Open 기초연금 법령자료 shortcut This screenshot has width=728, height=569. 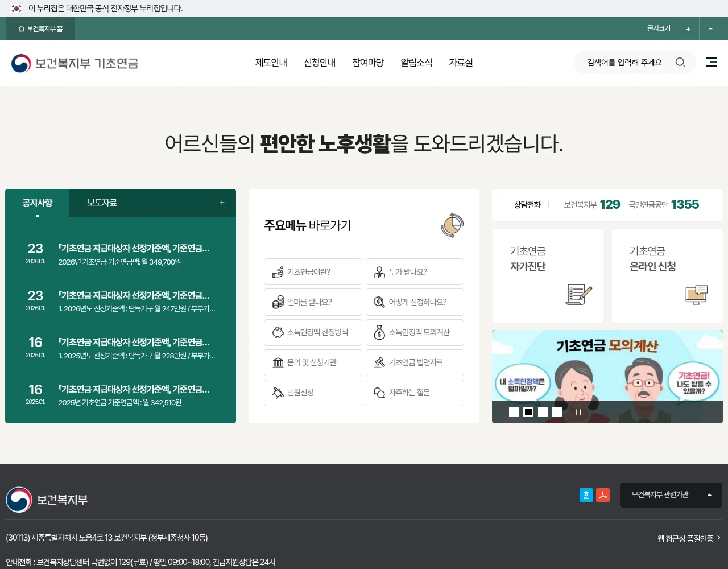tap(415, 362)
